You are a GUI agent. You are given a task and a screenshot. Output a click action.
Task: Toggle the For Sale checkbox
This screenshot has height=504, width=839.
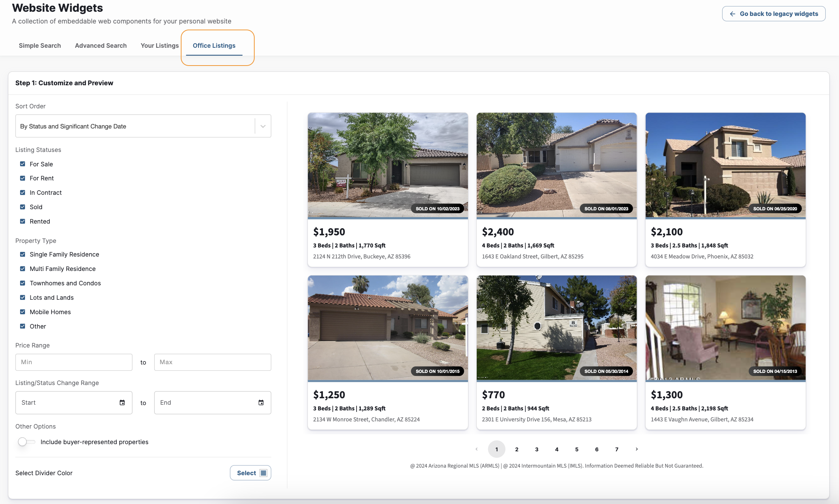(x=22, y=164)
